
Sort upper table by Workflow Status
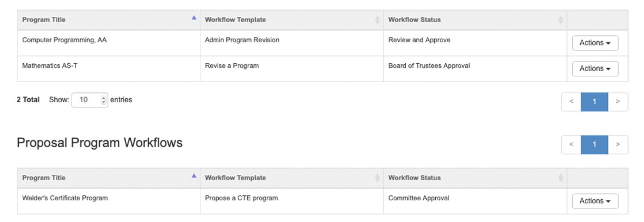(x=561, y=20)
